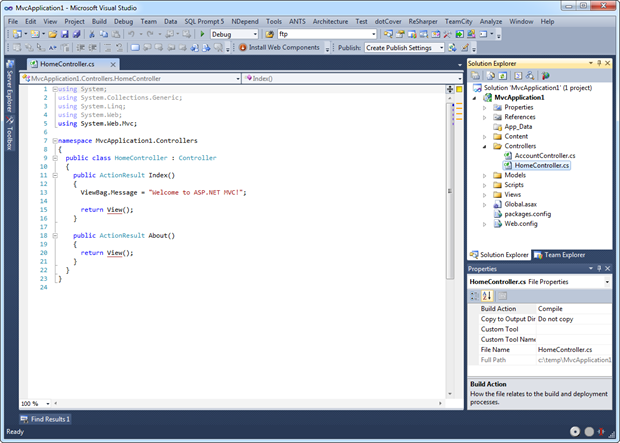Click the Publish Web icon next to publish settings
This screenshot has width=620, height=443.
pyautogui.click(x=452, y=47)
